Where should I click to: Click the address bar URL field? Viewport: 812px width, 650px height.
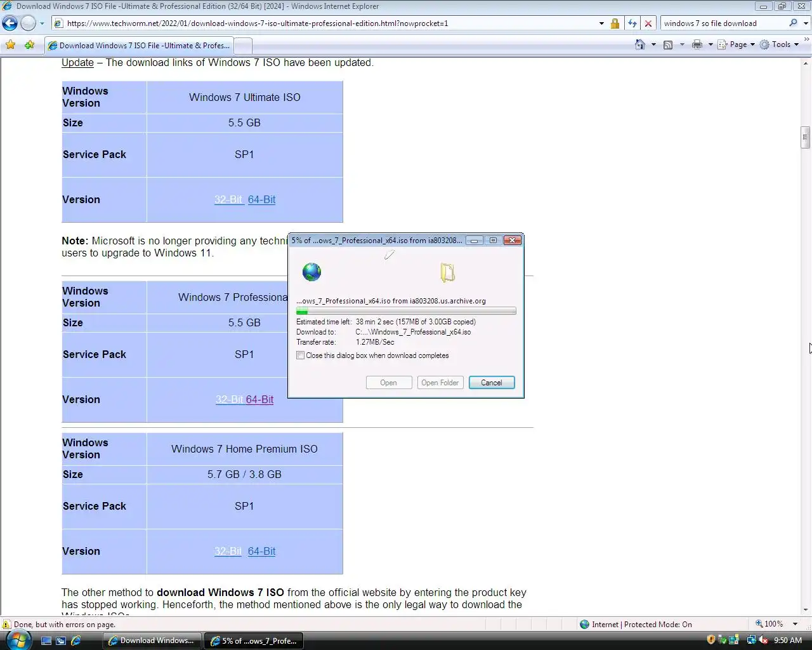325,23
